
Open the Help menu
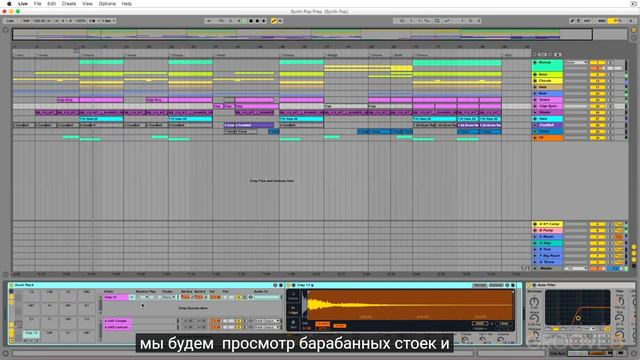(127, 4)
